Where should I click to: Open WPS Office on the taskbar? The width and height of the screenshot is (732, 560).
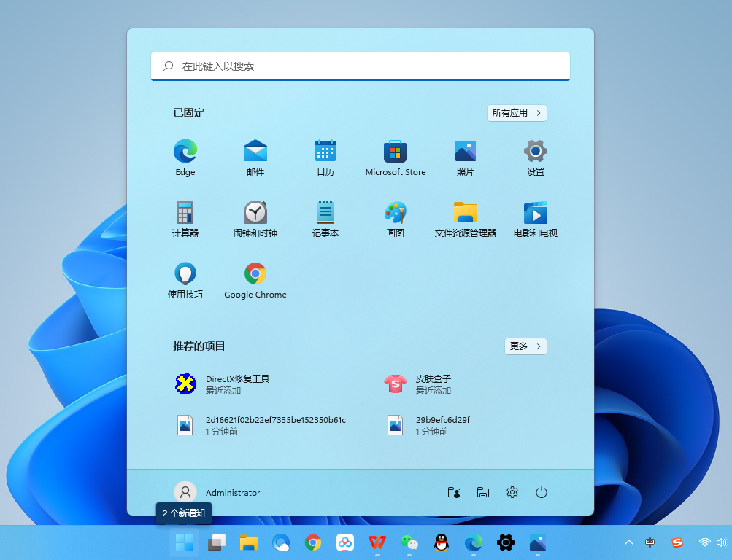pyautogui.click(x=377, y=542)
